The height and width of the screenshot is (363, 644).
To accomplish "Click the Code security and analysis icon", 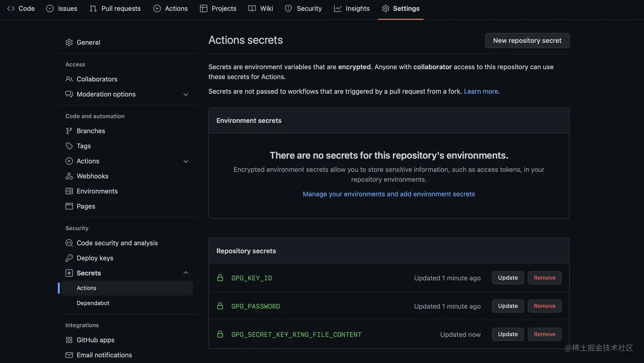I will [69, 243].
